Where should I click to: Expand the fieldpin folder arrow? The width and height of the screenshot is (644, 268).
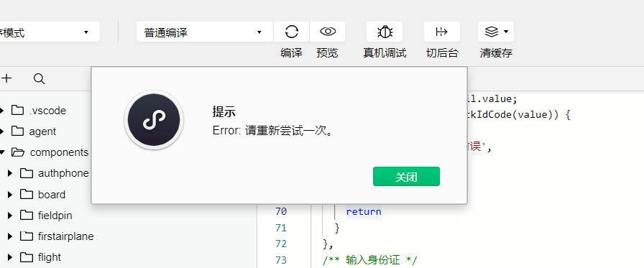[10, 215]
